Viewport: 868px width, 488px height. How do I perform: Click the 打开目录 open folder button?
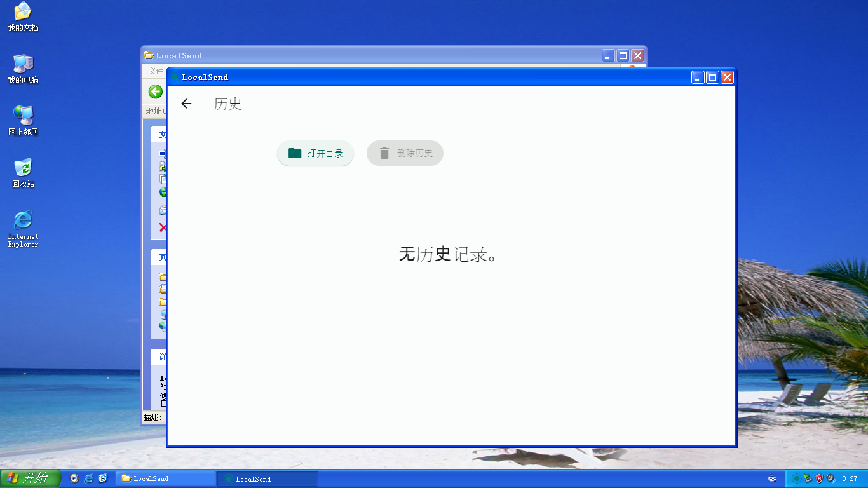click(x=315, y=153)
